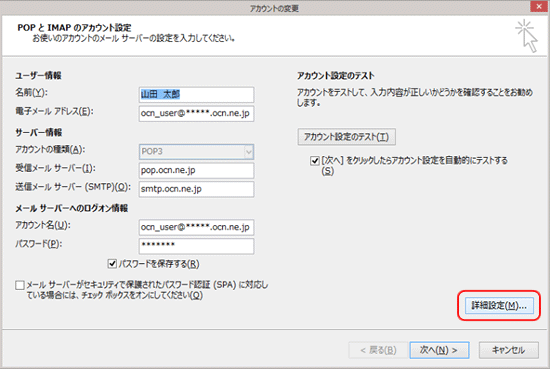The height and width of the screenshot is (369, 550).
Task: Enable the SPA secure password authentication checkbox
Action: pos(20,285)
